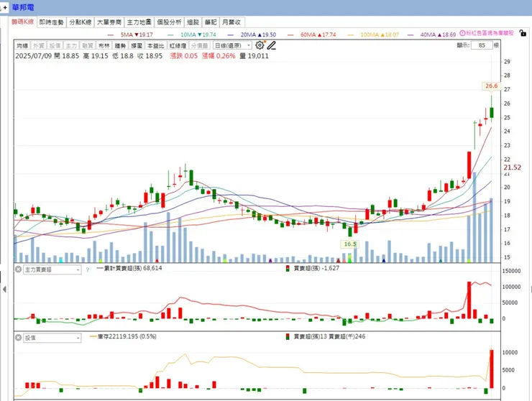Click the 26.6 high price label
532x401 pixels.
pyautogui.click(x=491, y=86)
